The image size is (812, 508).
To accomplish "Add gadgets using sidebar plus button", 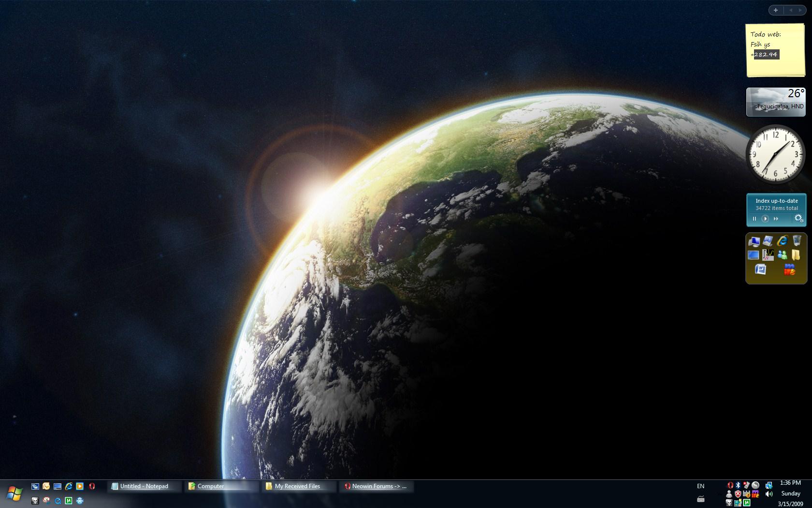I will tap(776, 10).
